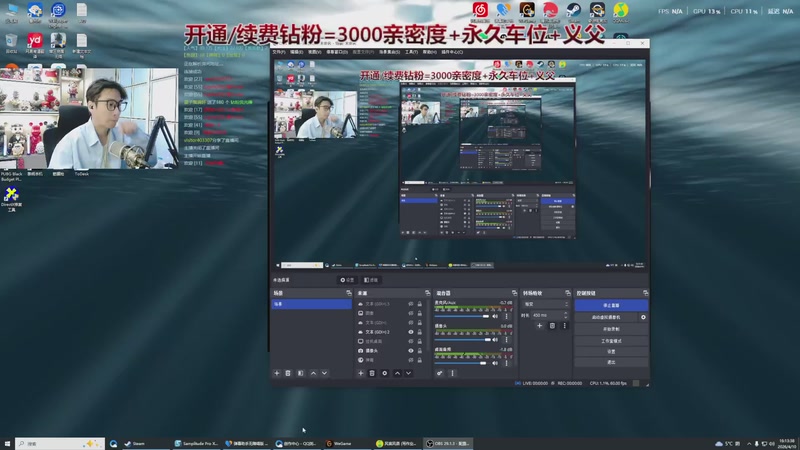800x450 pixels.
Task: Toggle lock on 文本 (GDI+) 2 source
Action: point(420,332)
